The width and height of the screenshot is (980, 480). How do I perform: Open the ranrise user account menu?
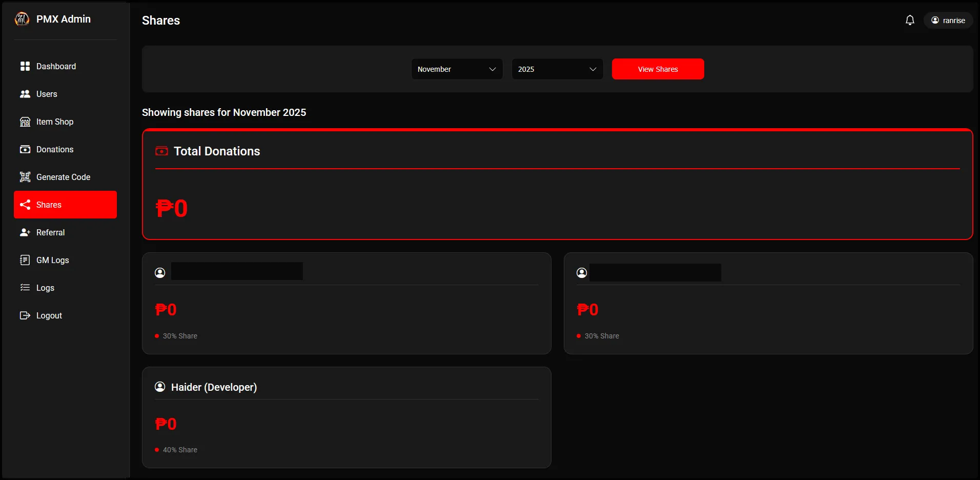[948, 21]
